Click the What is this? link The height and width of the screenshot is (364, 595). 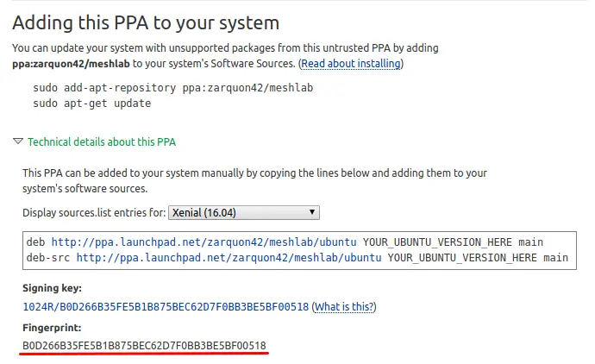345,307
